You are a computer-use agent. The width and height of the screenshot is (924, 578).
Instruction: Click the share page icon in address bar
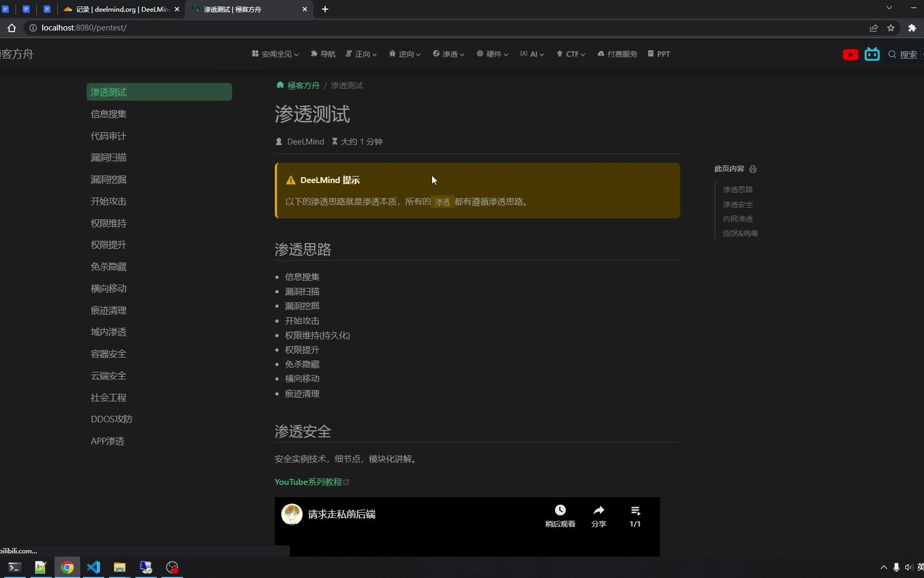coord(874,28)
